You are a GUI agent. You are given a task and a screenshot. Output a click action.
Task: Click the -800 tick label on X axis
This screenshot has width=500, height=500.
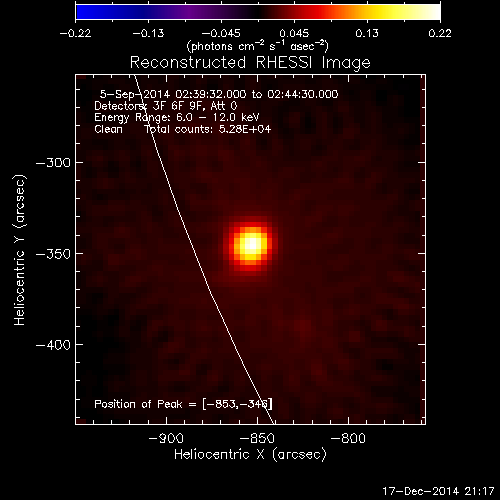[x=348, y=438]
